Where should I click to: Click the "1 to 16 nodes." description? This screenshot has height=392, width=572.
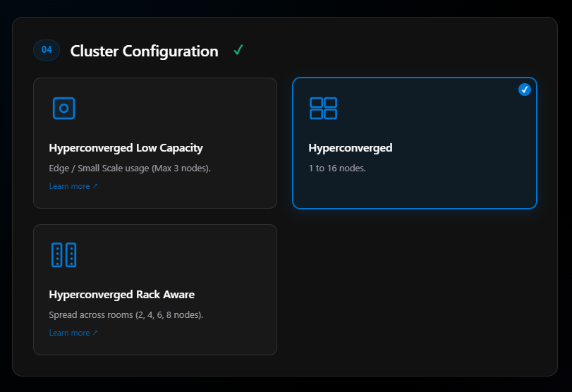337,169
